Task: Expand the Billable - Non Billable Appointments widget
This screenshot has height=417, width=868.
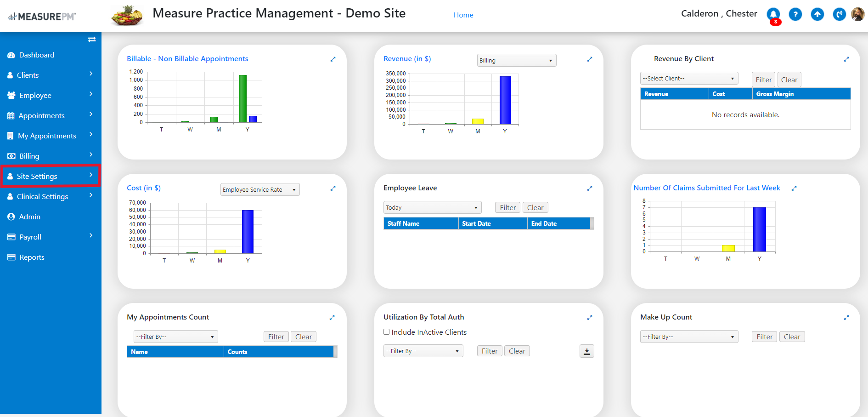Action: pyautogui.click(x=333, y=59)
